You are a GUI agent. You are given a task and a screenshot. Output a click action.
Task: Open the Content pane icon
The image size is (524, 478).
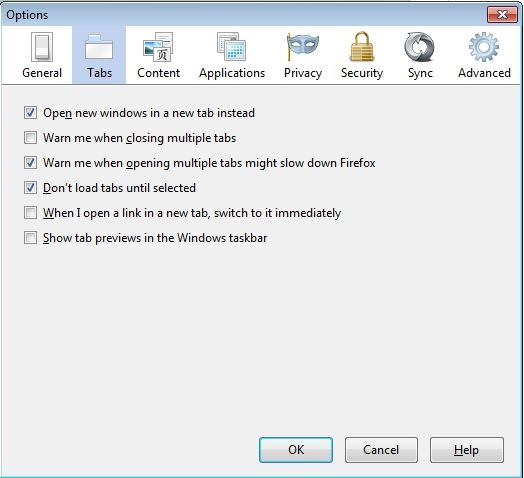tap(158, 47)
